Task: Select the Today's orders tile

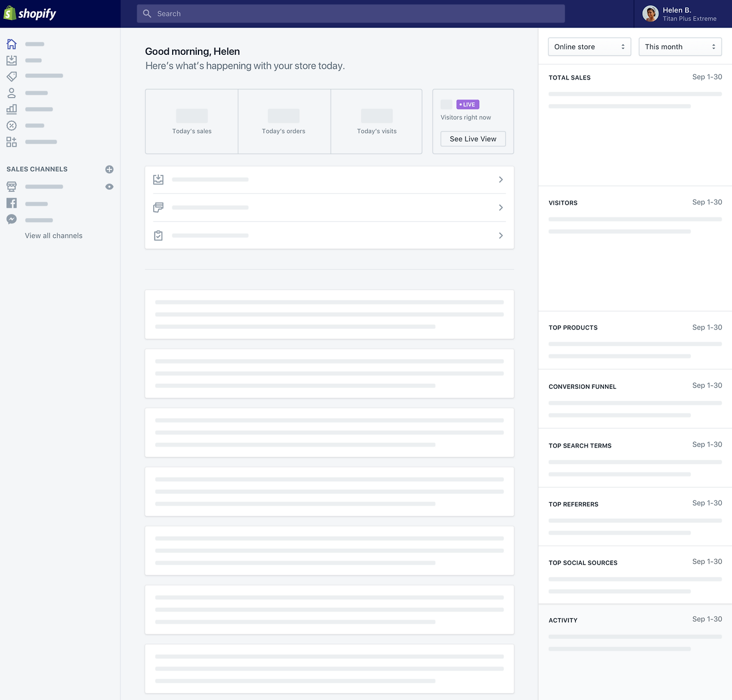Action: (x=284, y=121)
